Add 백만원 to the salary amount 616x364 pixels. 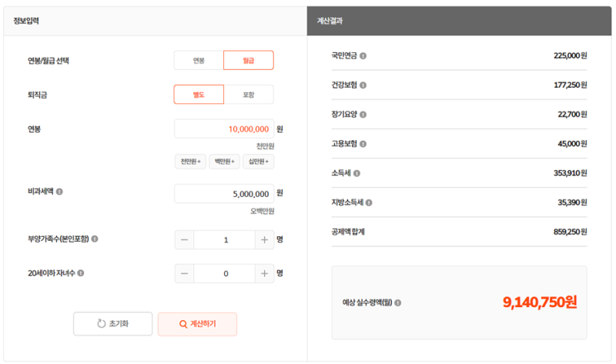(224, 162)
